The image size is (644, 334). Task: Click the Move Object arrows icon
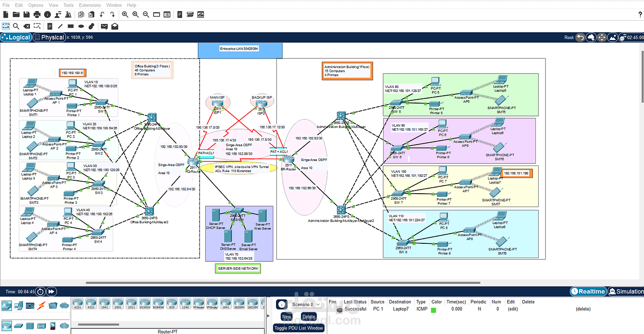[602, 37]
